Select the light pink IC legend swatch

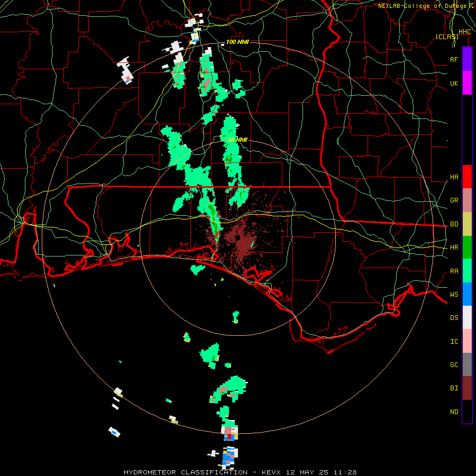467,341
